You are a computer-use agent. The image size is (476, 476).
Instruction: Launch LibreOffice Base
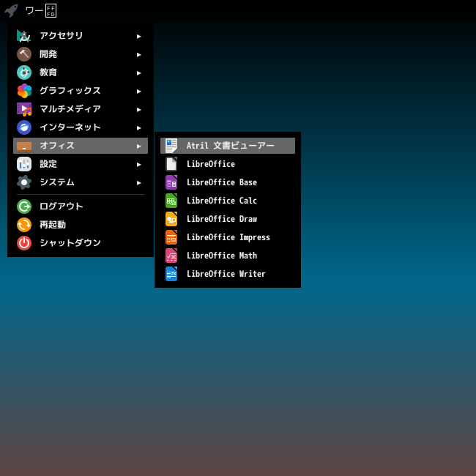pyautogui.click(x=228, y=182)
